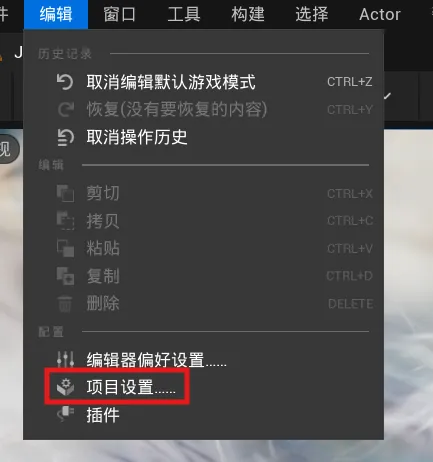Close the highlighted 编辑 menu
Screen dimensions: 433x462
point(56,14)
